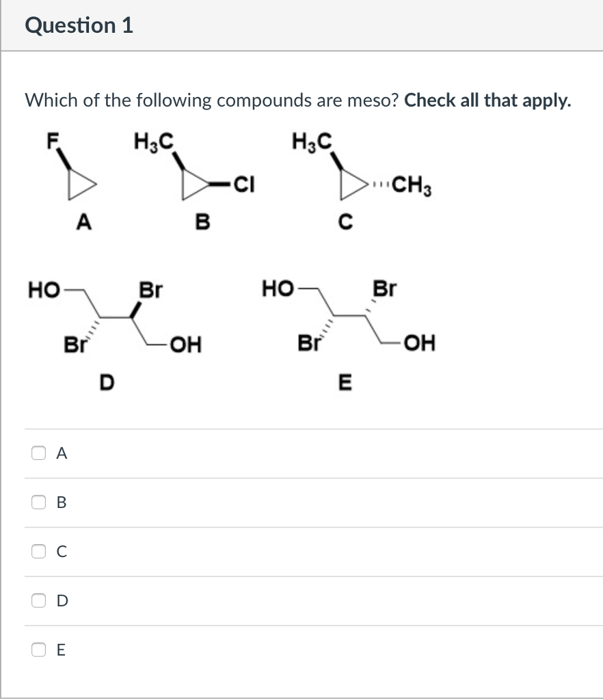The image size is (603, 700).
Task: Check the answer checkbox for option C
Action: click(39, 552)
